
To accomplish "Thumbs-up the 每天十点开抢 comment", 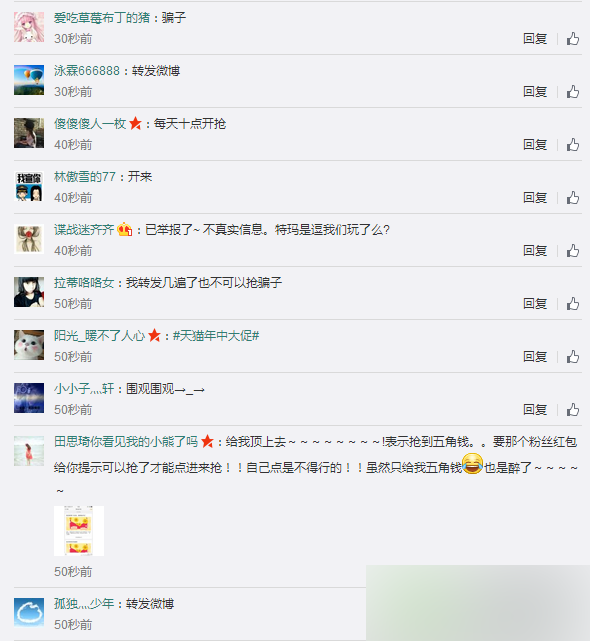I will (573, 145).
